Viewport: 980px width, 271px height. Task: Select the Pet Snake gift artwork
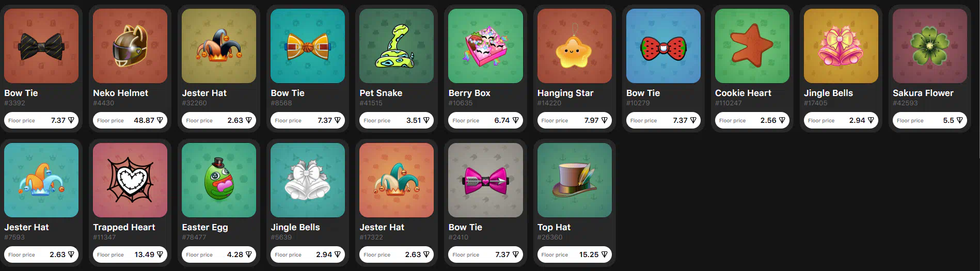click(x=397, y=46)
